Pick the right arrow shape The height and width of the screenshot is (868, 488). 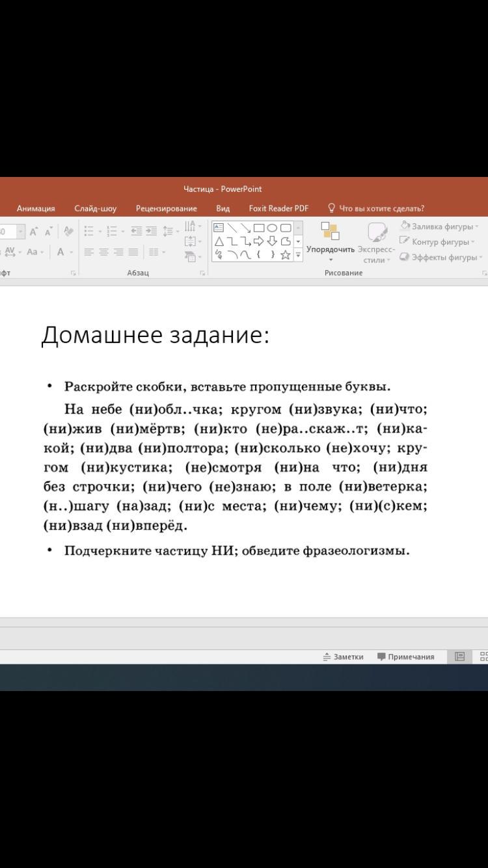tap(258, 241)
